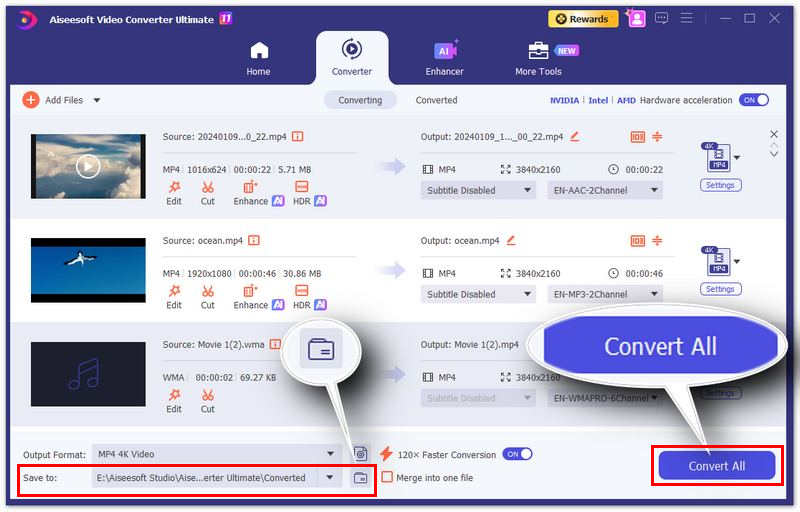Open subtitle dropdown for 20240109 video
This screenshot has width=800, height=512.
[478, 190]
